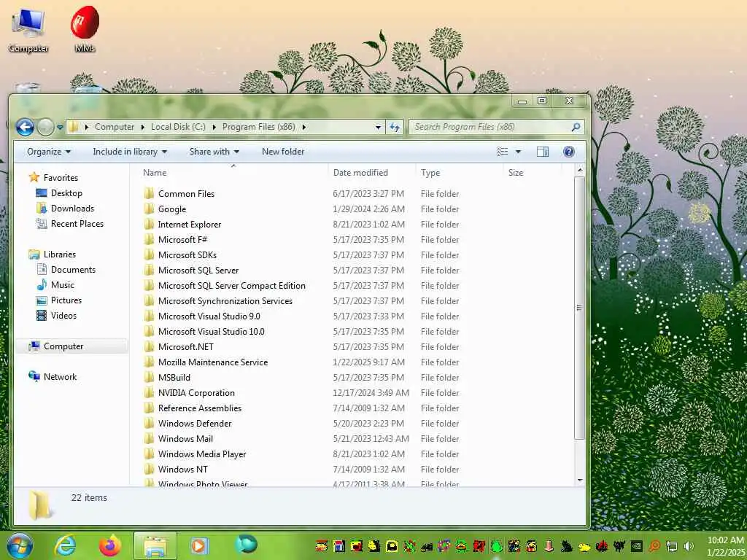This screenshot has height=560, width=747.
Task: Click the file list vertical scrollbar
Action: click(579, 308)
